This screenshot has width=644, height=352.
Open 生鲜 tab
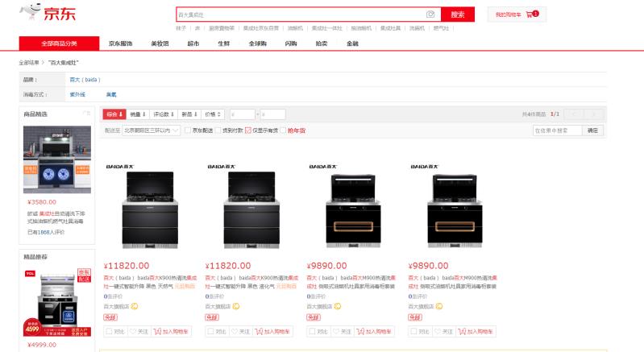[224, 43]
